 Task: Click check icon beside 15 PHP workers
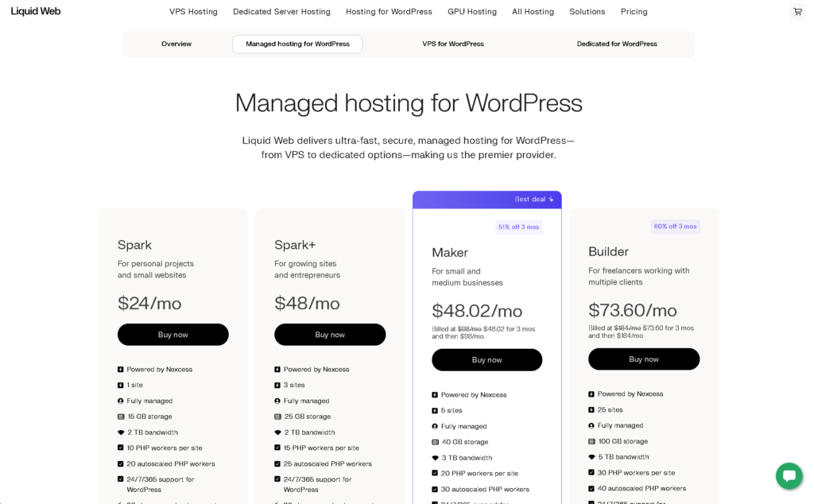[x=277, y=448]
